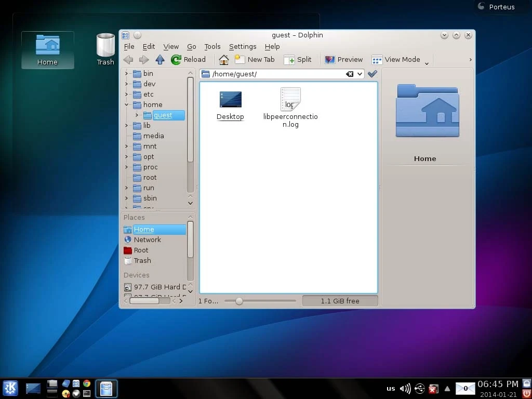Viewport: 532px width, 399px height.
Task: Show hidden toolbar items via right chevron
Action: click(x=470, y=60)
